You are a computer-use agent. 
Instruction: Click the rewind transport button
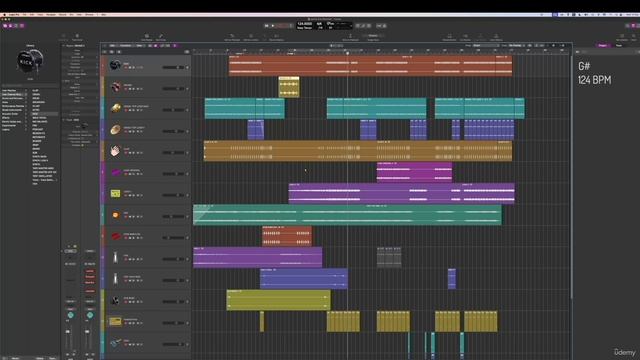[267, 26]
